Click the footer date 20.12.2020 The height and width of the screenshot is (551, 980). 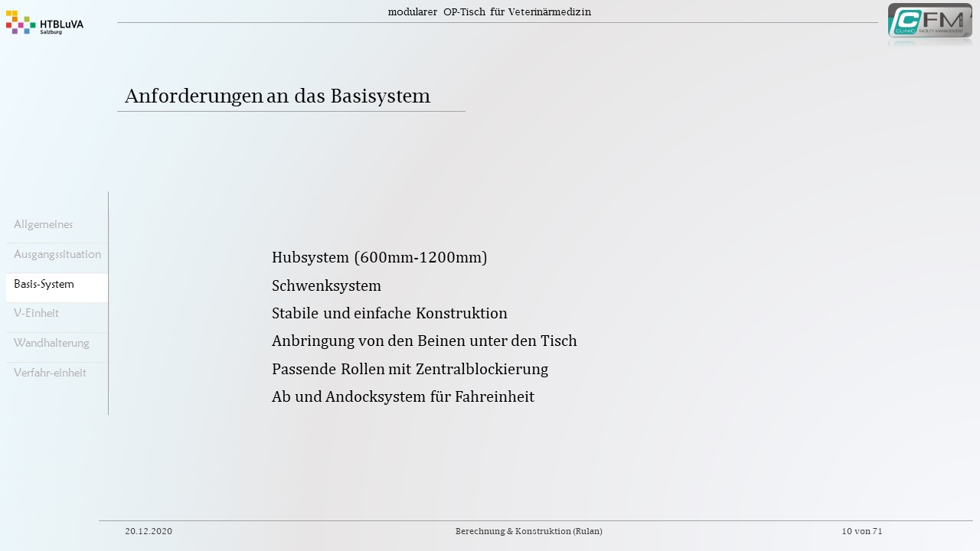(149, 531)
